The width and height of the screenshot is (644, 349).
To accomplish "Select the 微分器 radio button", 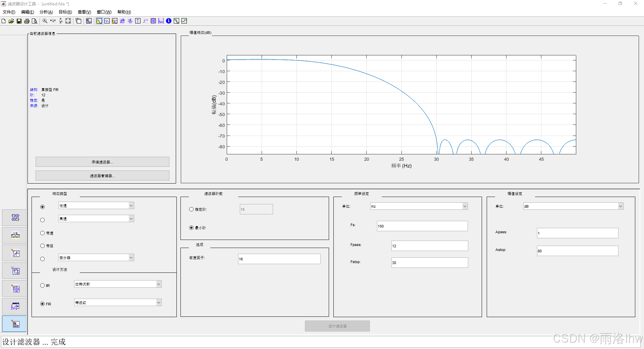I will coord(42,259).
